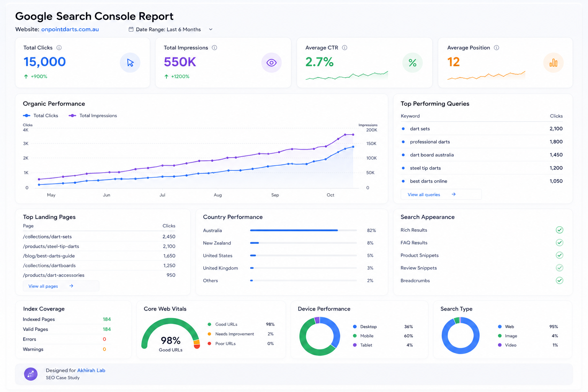Click the Average Position sparkline
This screenshot has width=588, height=392.
tap(486, 75)
